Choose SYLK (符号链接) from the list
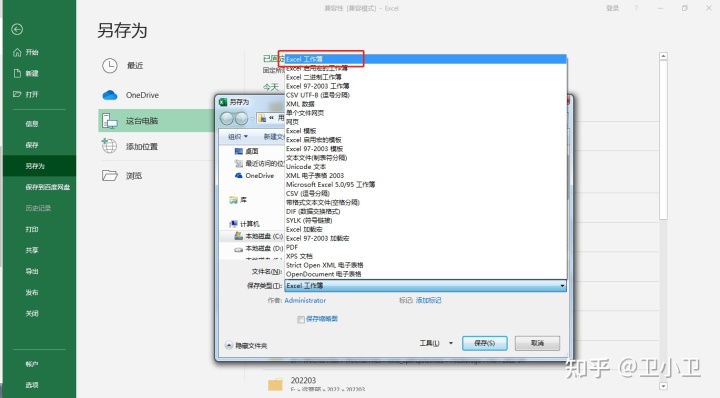 [309, 220]
